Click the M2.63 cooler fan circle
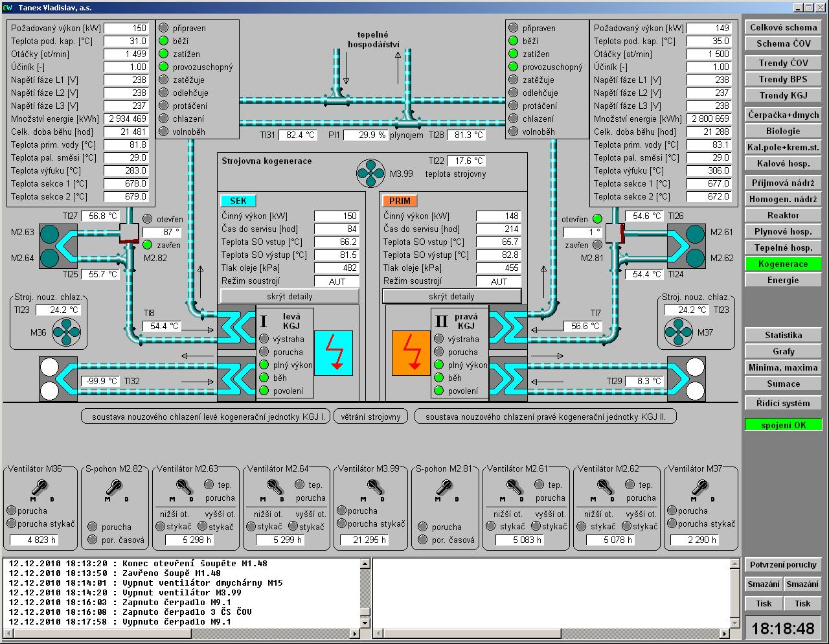 (49, 235)
